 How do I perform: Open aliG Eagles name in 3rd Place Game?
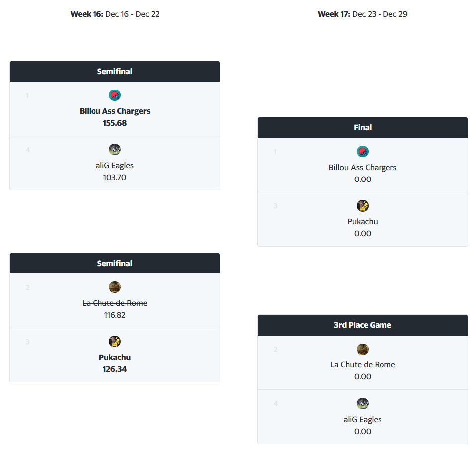[x=363, y=420]
